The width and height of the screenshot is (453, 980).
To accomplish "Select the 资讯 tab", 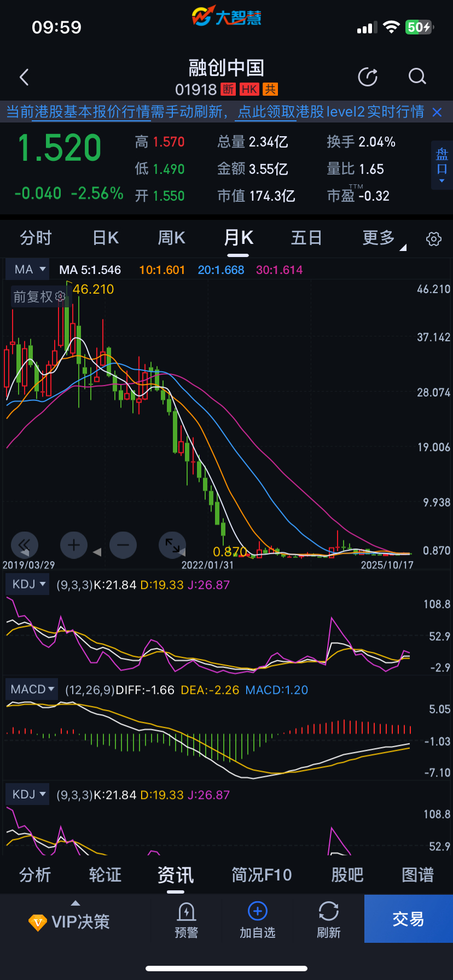I will (176, 874).
